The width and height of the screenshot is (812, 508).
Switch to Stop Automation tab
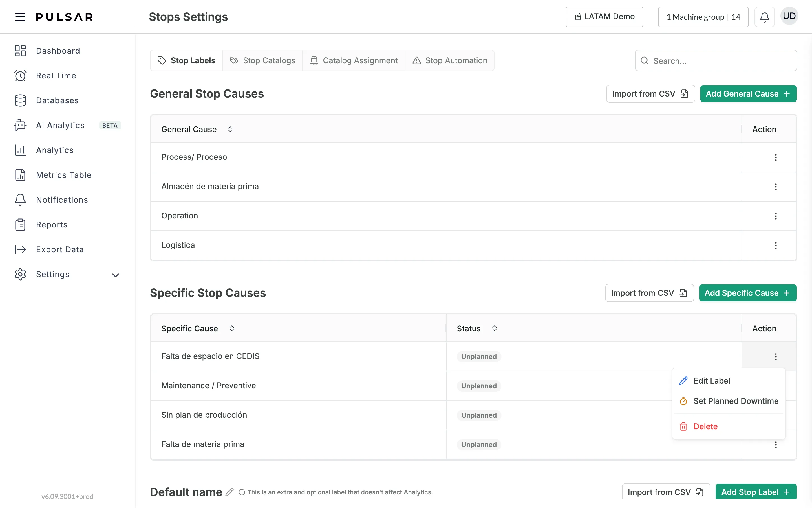point(450,60)
